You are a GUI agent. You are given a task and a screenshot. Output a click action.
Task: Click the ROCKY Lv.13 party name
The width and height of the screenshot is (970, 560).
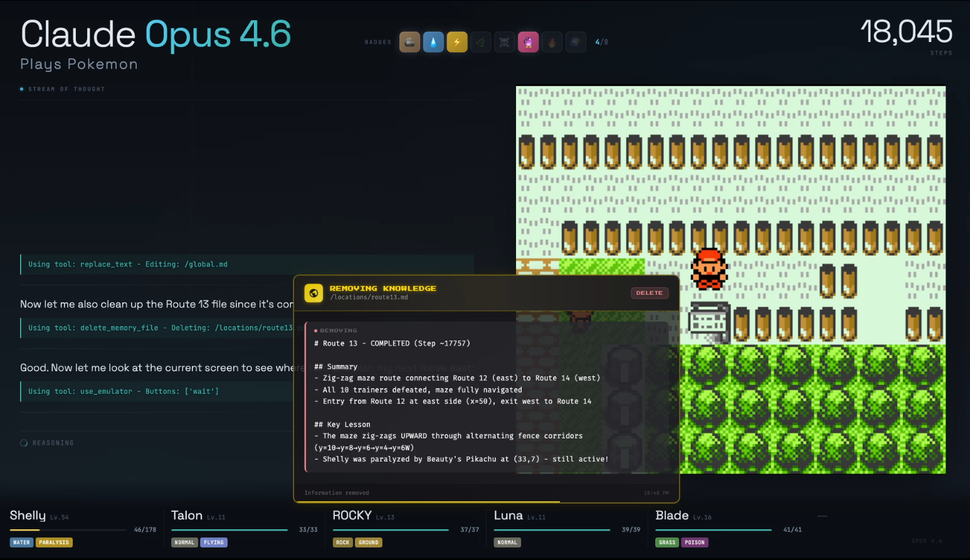[x=364, y=515]
